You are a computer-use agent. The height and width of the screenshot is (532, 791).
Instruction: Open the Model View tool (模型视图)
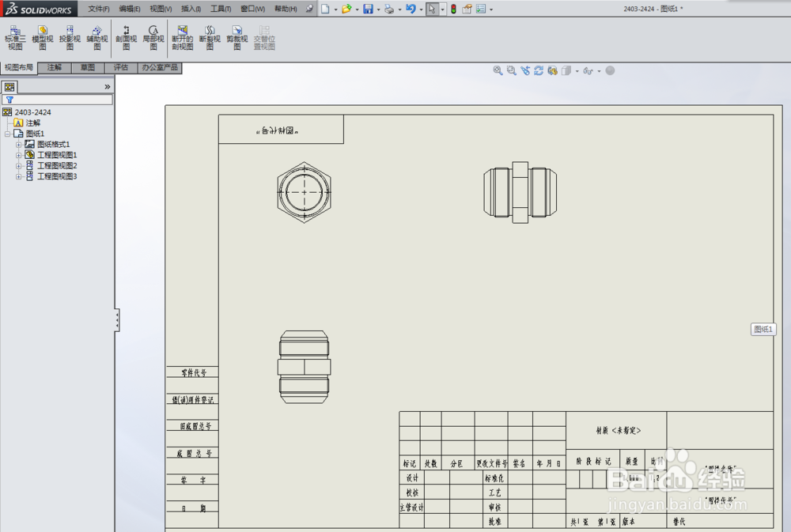pyautogui.click(x=42, y=36)
